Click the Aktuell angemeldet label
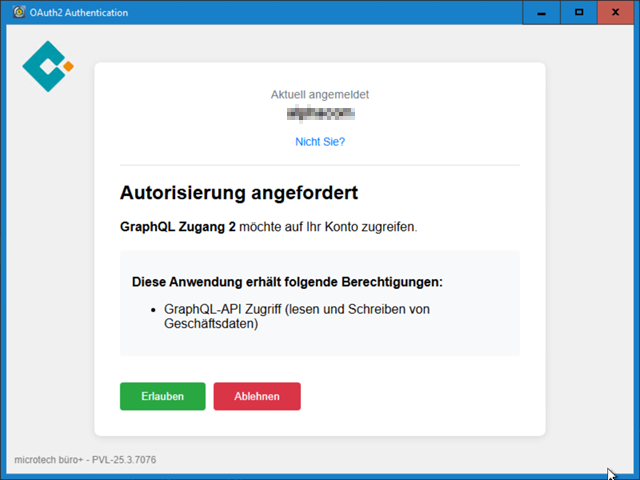The width and height of the screenshot is (640, 480). click(x=320, y=95)
